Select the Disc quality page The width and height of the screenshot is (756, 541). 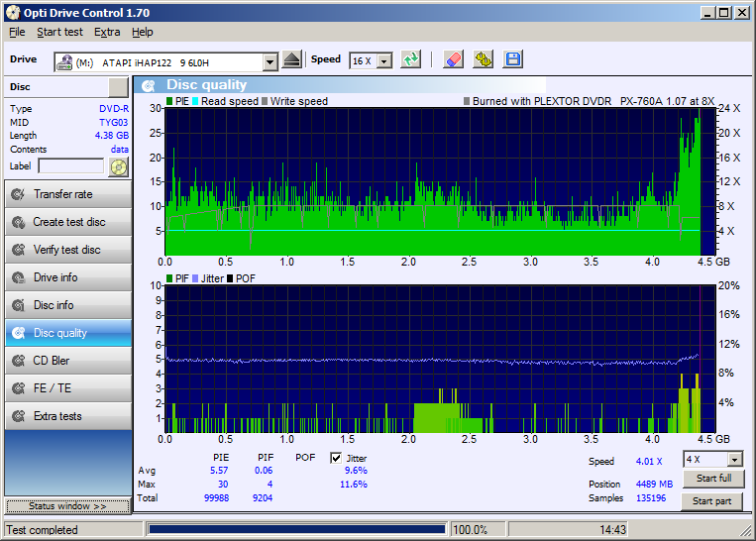(68, 333)
